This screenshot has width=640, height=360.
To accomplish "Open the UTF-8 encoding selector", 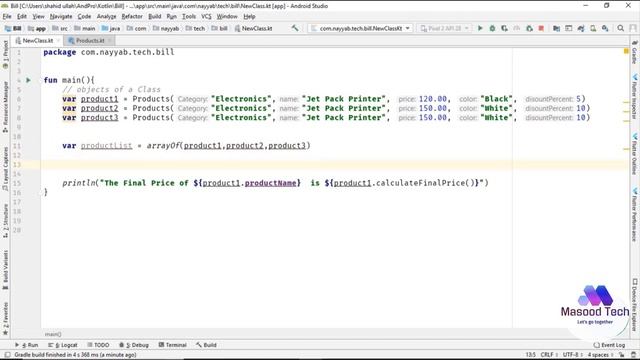I will [572, 355].
